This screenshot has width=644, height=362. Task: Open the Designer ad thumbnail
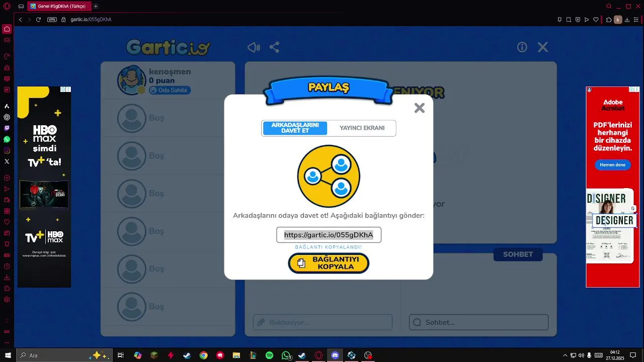pos(612,226)
